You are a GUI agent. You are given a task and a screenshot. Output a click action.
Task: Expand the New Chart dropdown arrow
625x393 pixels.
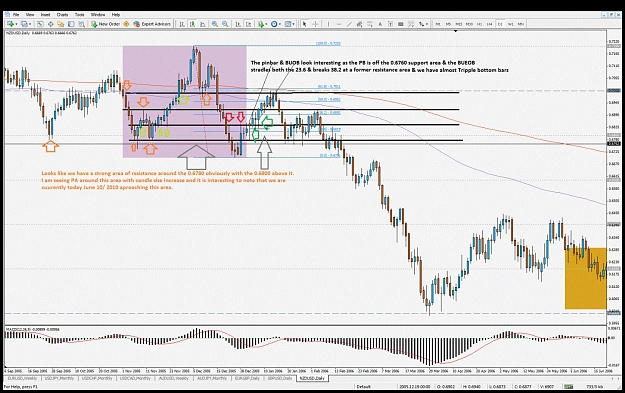(x=16, y=24)
